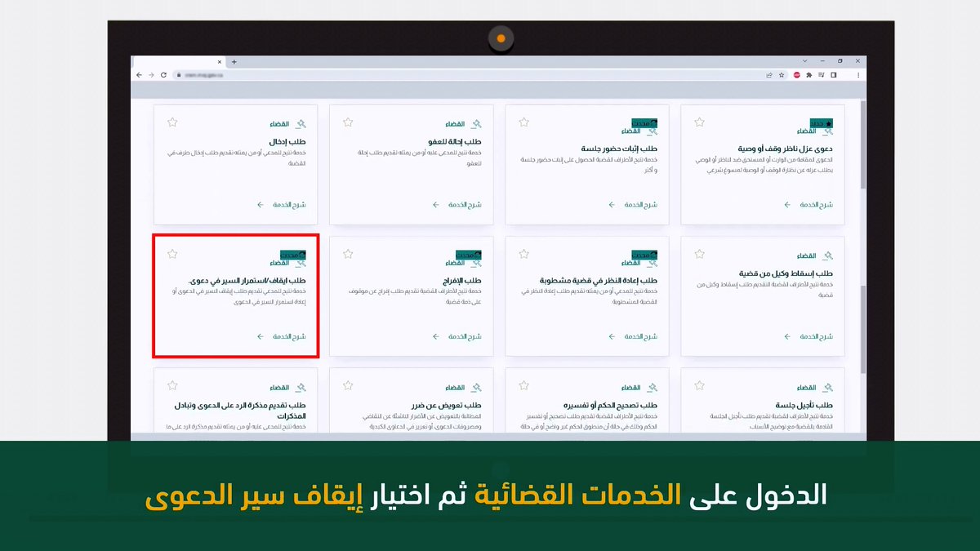Select the طلب إسقاط وكيل من قضية title
Image resolution: width=980 pixels, height=551 pixels.
785,273
